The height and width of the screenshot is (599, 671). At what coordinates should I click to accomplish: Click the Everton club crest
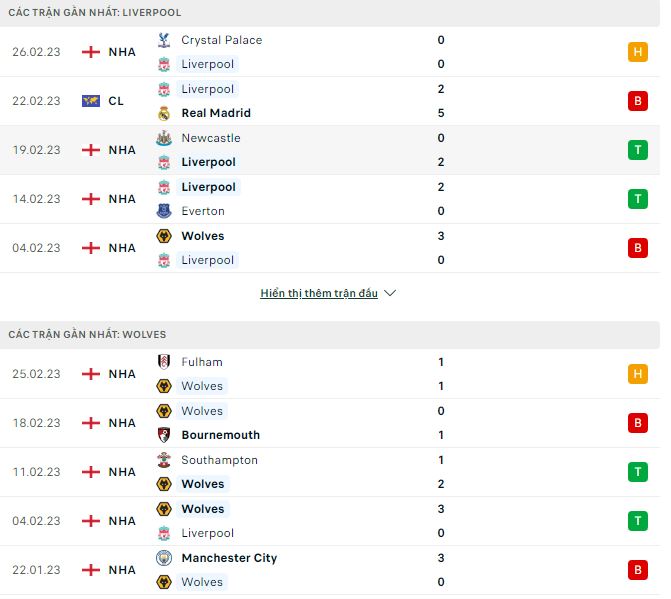(x=164, y=211)
